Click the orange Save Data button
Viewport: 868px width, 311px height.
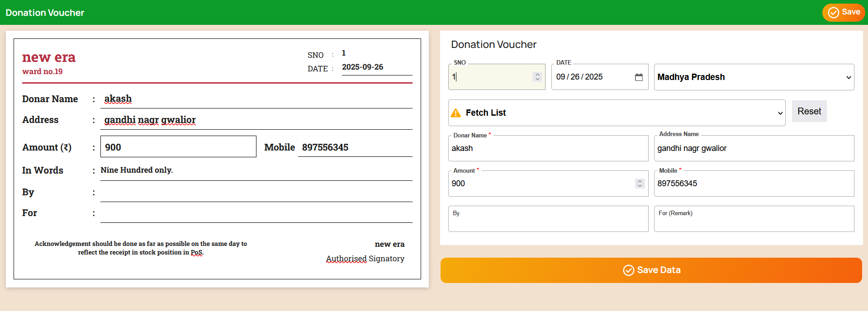pos(651,270)
